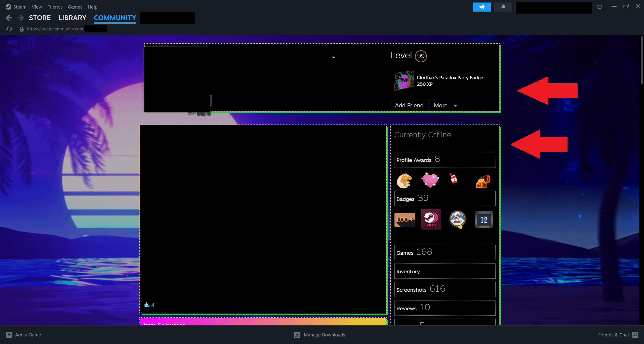Click Add a Game plus icon
Screen dimensions: 644x344
[9, 335]
